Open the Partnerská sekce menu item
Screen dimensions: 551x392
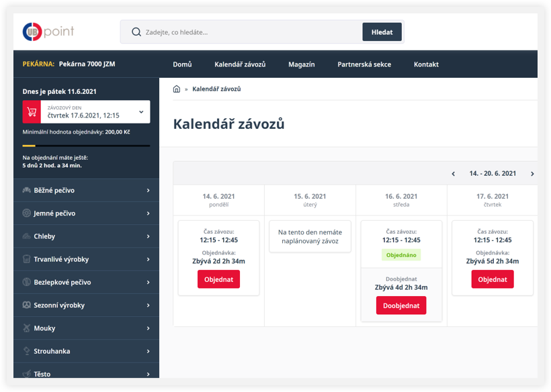coord(364,64)
